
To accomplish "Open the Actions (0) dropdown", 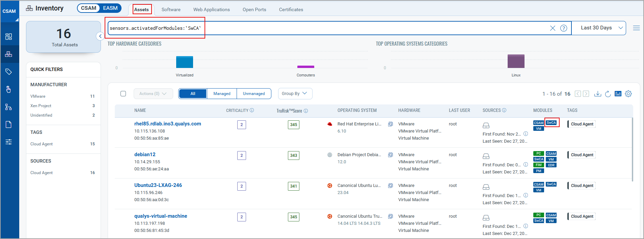I will pyautogui.click(x=153, y=94).
